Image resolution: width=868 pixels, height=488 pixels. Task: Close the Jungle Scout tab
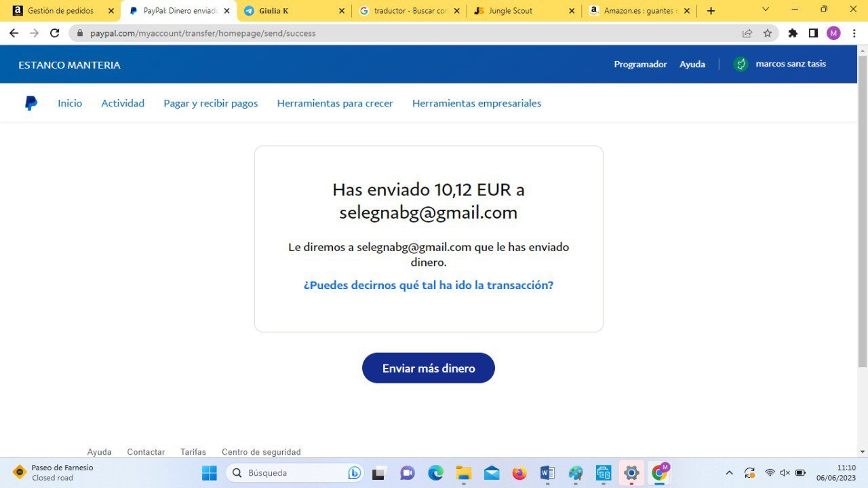(x=572, y=11)
